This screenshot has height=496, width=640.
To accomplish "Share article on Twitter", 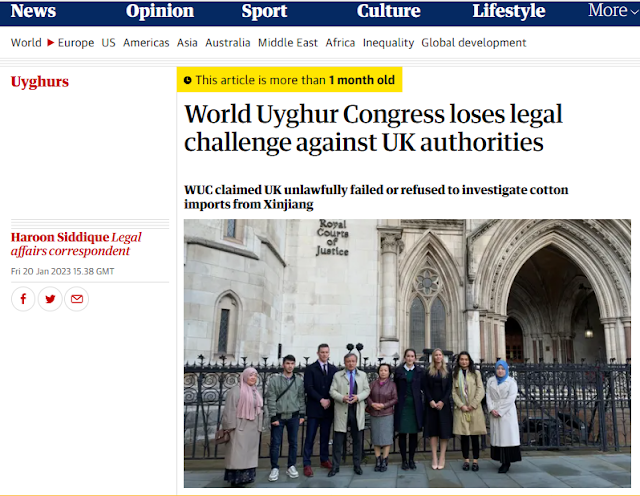I will coord(50,299).
